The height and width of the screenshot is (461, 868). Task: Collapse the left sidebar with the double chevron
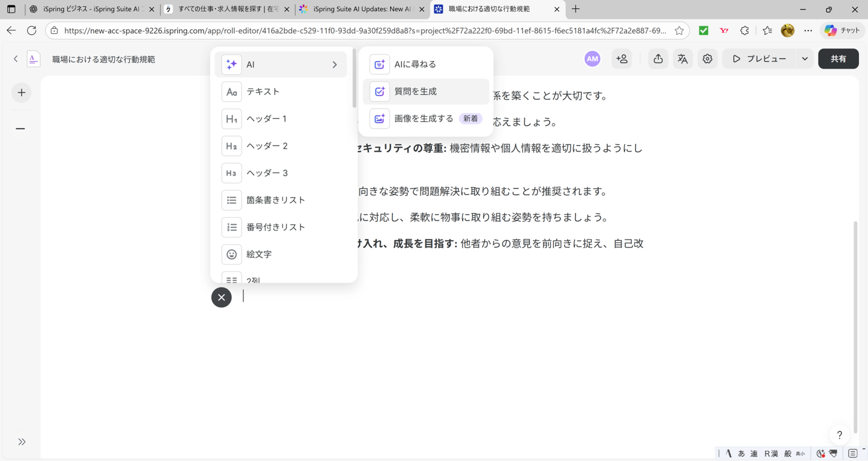pos(21,442)
